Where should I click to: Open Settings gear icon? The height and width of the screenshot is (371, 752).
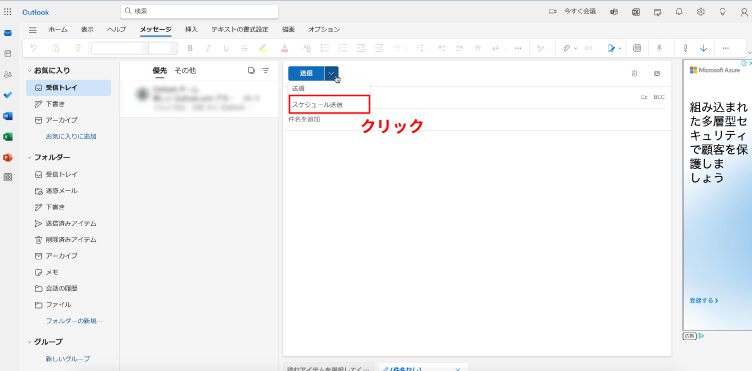(701, 12)
